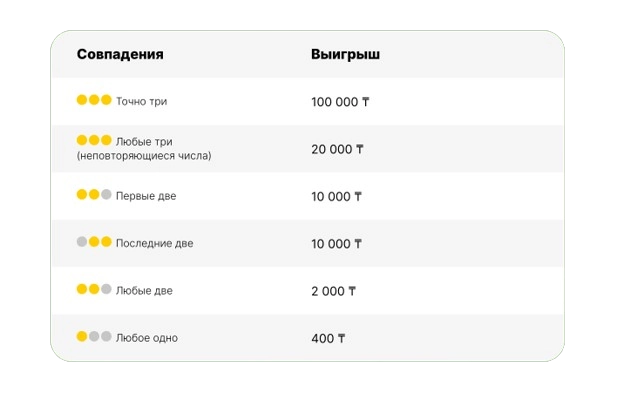Click the three yellow dots beside "Точно три"
This screenshot has width=624, height=400.
point(93,101)
